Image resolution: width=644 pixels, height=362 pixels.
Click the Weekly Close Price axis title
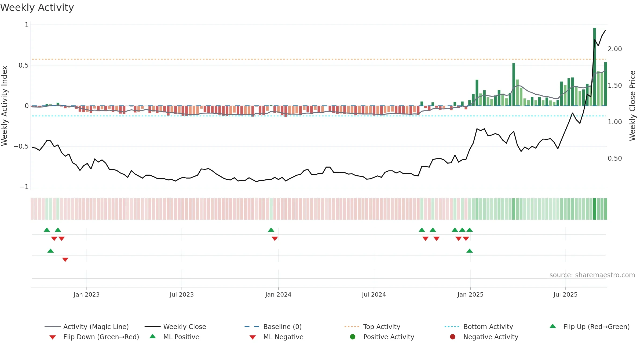click(x=632, y=106)
